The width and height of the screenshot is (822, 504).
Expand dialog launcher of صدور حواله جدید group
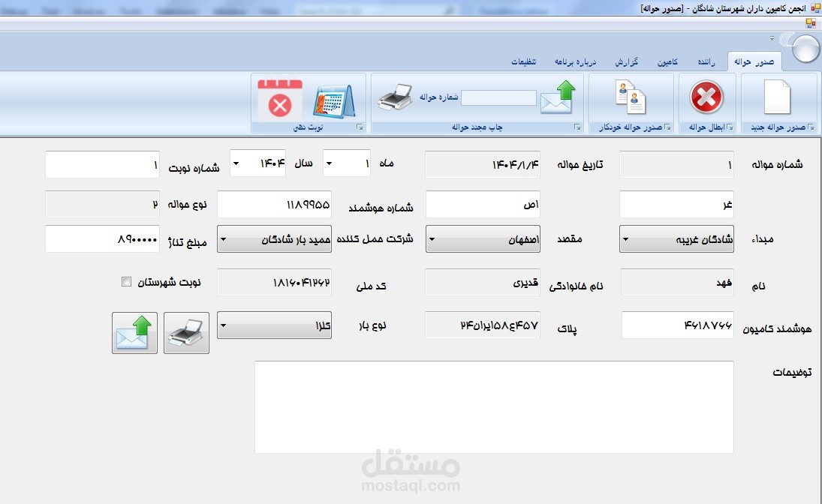(811, 127)
